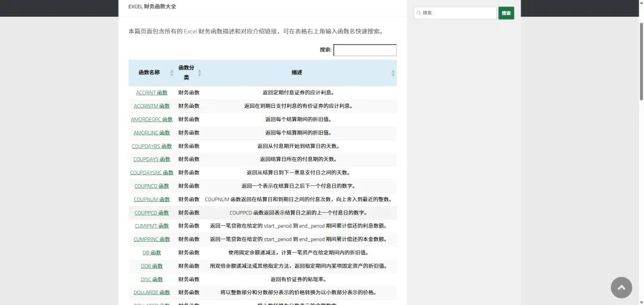Open the DDB 函数 link
Viewport: 644px width, 305px height.
(x=151, y=266)
